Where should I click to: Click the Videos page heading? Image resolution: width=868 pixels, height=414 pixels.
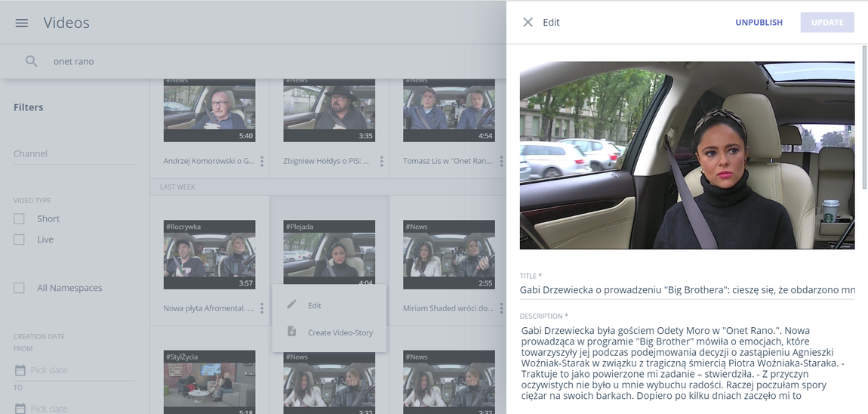tap(66, 23)
